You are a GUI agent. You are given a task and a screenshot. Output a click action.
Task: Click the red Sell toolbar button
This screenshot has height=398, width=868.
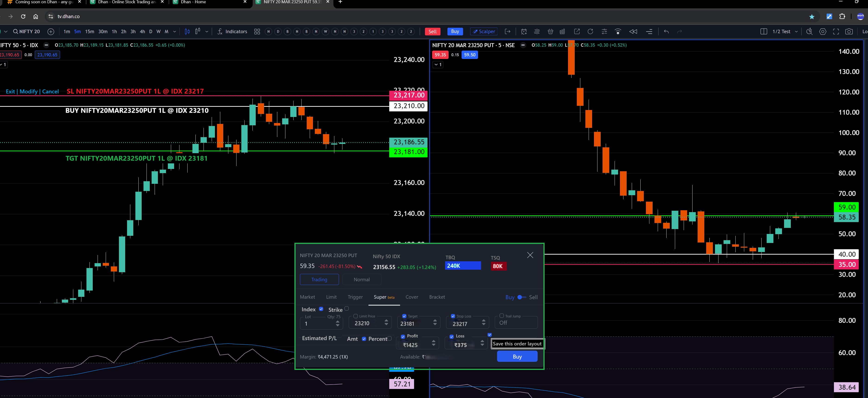[432, 31]
